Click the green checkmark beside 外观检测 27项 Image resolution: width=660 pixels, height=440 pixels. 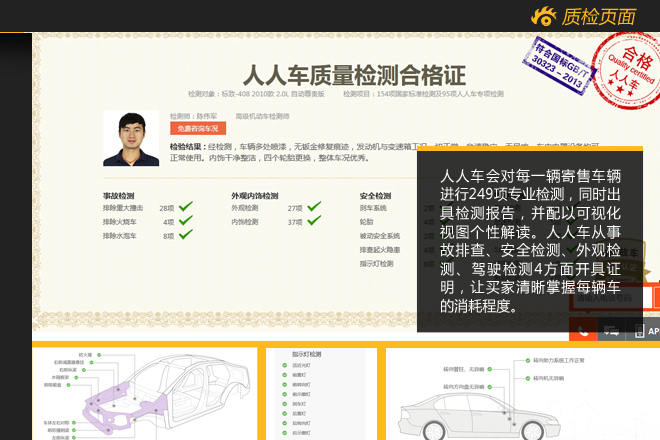pyautogui.click(x=314, y=206)
